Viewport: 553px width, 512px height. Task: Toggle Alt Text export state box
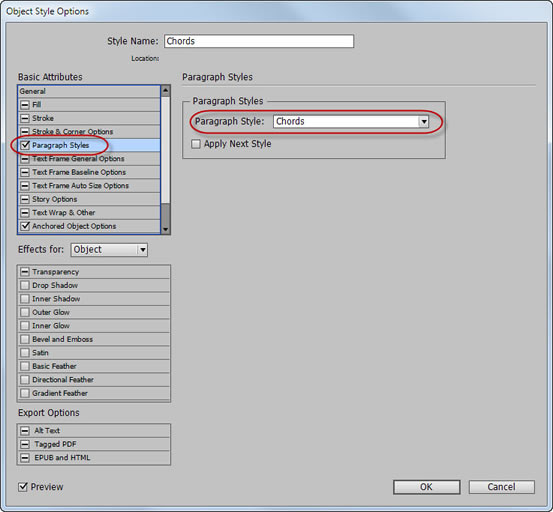point(25,431)
